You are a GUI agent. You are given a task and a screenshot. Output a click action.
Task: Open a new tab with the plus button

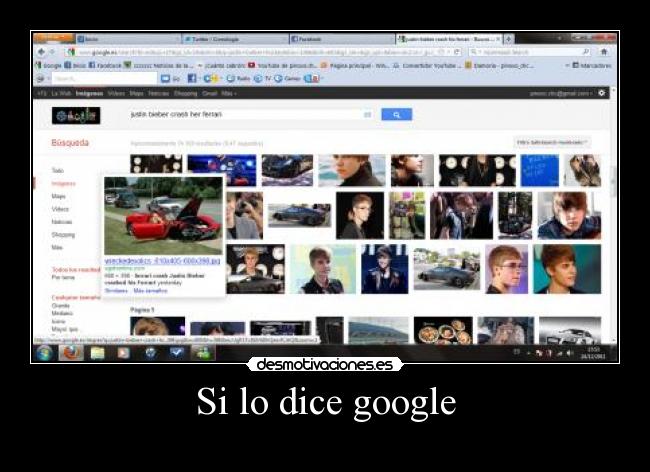(509, 39)
